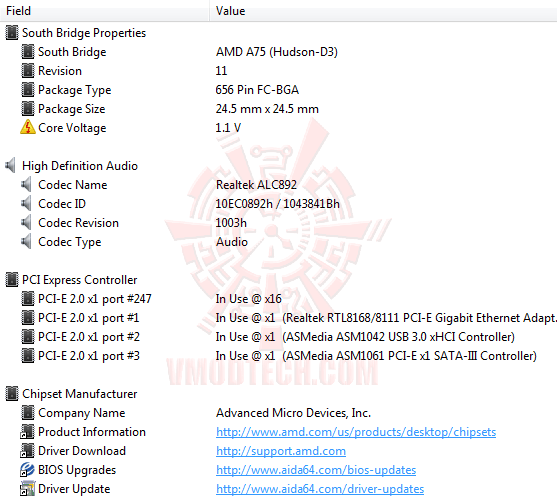The width and height of the screenshot is (557, 501).
Task: Click the chip icon for PCI-E port #3
Action: click(28, 356)
